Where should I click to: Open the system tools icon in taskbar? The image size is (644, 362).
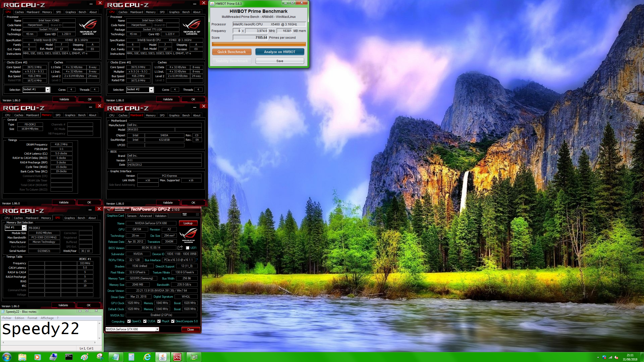tap(53, 357)
